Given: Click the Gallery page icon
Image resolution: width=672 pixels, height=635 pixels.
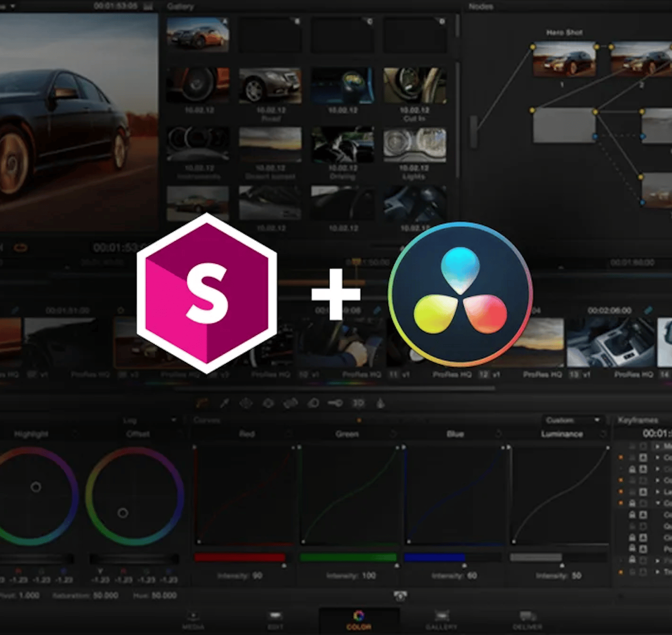Looking at the screenshot, I should coord(442,615).
